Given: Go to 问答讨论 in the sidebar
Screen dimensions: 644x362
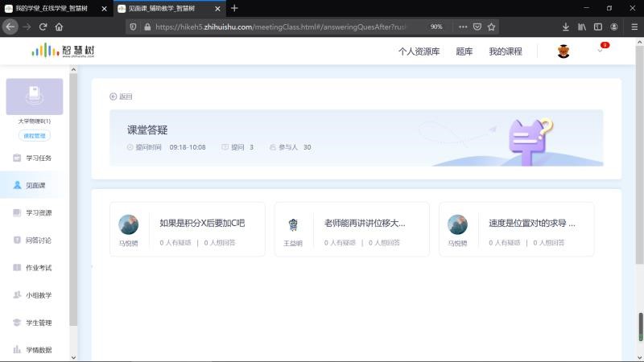Looking at the screenshot, I should 38,240.
